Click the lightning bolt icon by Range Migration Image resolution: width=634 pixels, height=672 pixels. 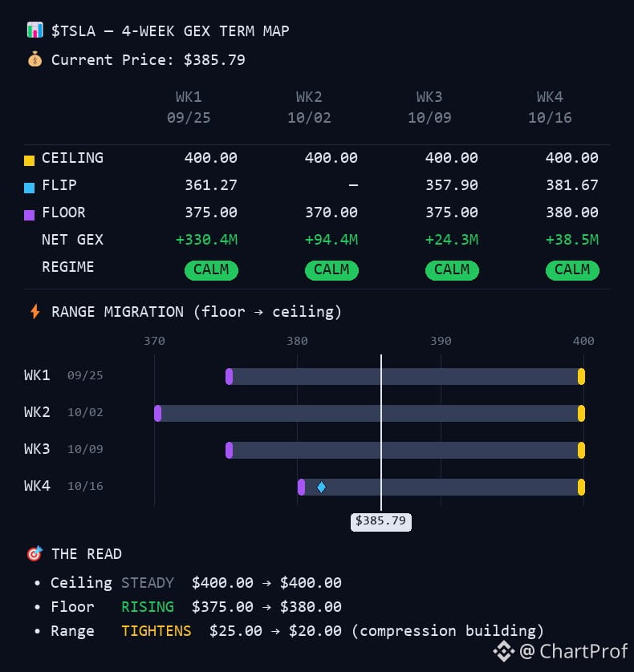(x=35, y=312)
